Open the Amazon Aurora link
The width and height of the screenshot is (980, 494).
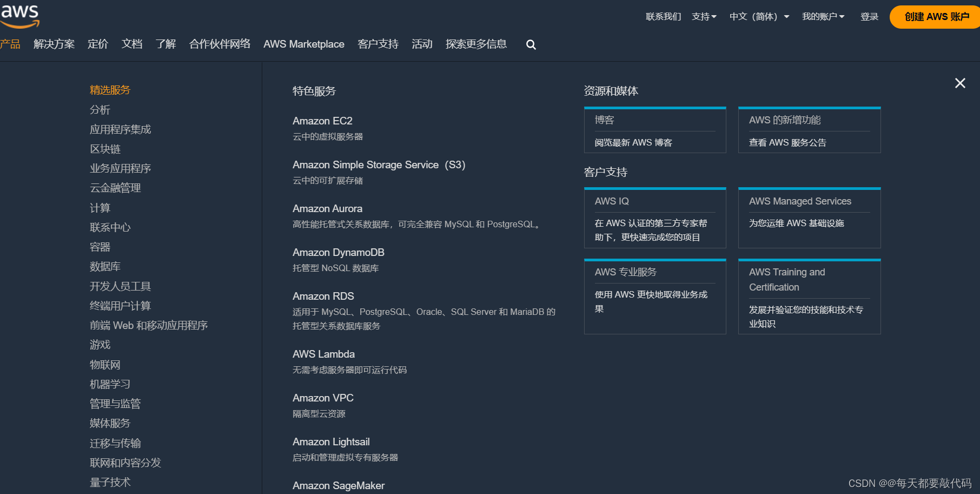[x=327, y=208]
